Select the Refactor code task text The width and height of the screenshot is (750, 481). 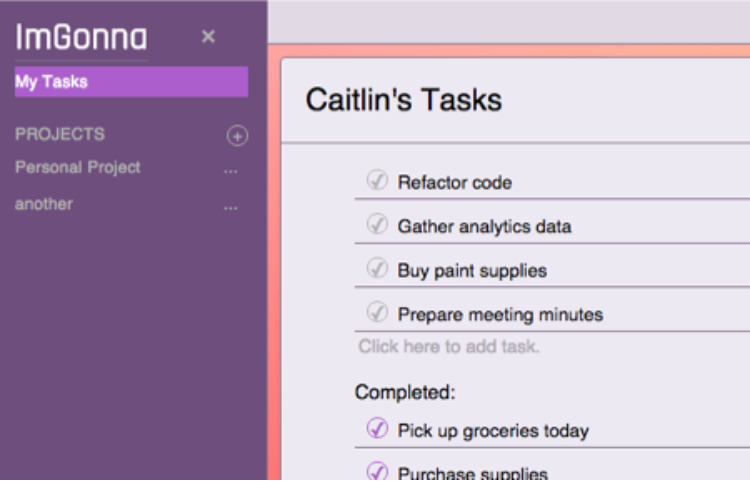[455, 183]
